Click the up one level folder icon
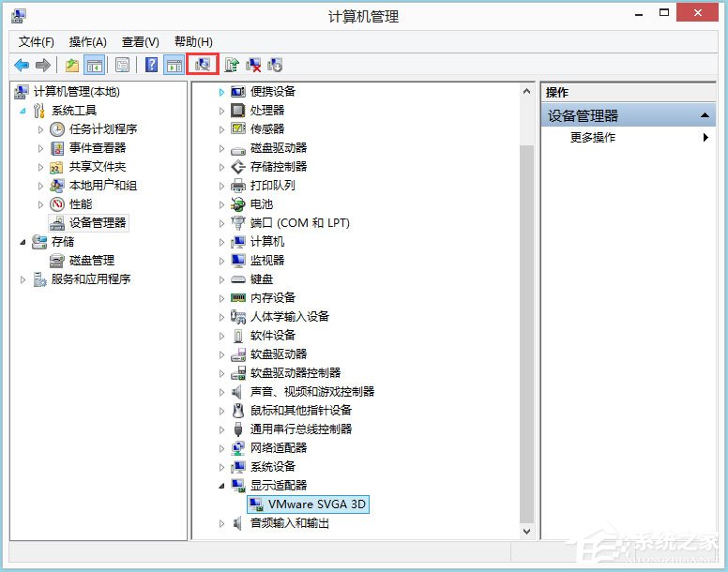 click(x=72, y=65)
